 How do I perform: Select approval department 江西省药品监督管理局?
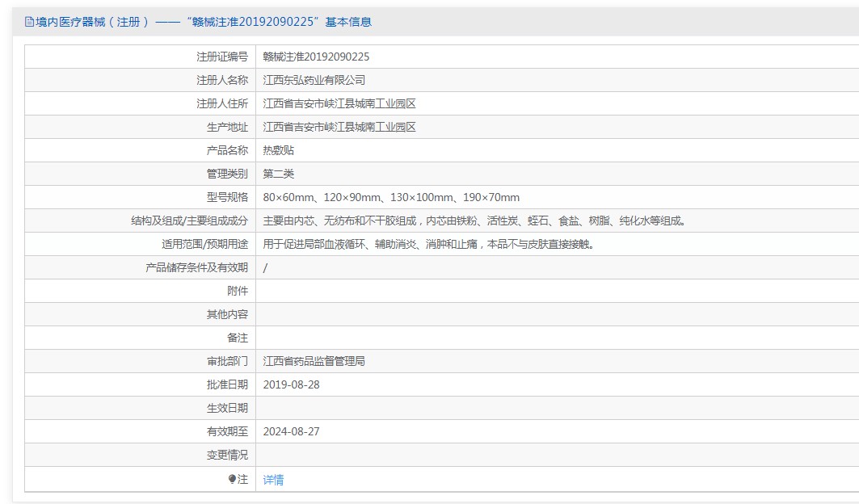[314, 362]
